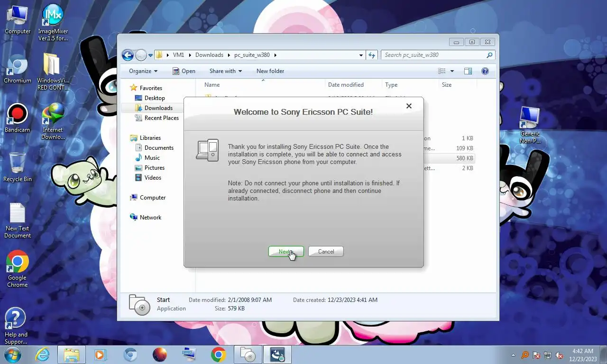Select Libraries in navigation pane
Image resolution: width=607 pixels, height=364 pixels.
pyautogui.click(x=146, y=138)
